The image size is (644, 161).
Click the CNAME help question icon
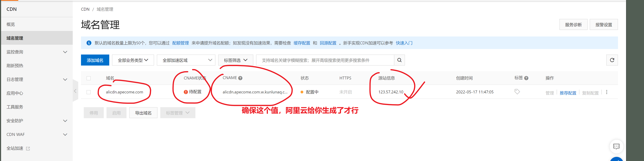tap(240, 78)
